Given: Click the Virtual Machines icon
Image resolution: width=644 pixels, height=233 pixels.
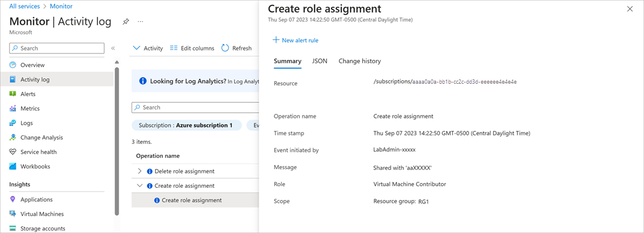Looking at the screenshot, I should 13,214.
